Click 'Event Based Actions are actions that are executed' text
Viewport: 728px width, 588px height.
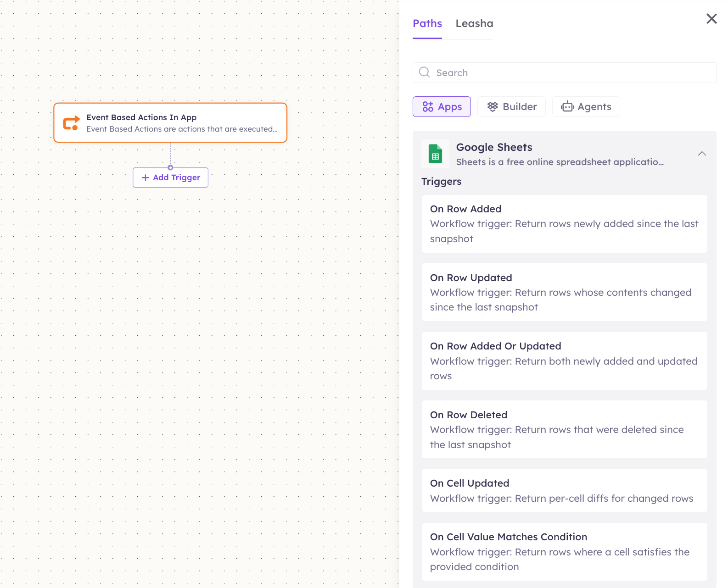point(182,129)
